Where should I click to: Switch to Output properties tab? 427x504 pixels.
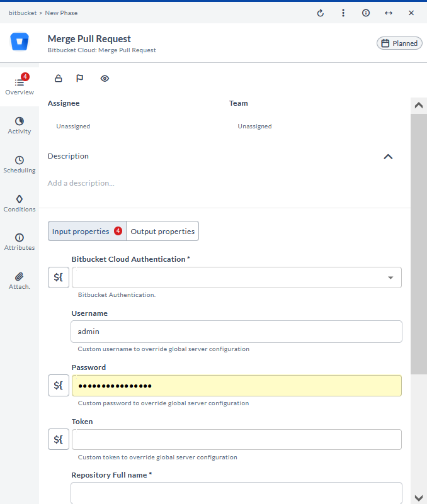click(162, 232)
